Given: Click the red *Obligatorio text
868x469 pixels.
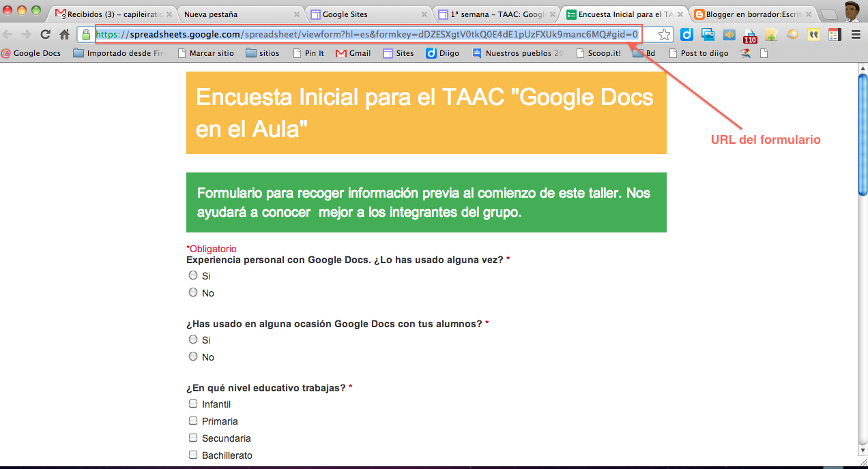Looking at the screenshot, I should (x=212, y=249).
